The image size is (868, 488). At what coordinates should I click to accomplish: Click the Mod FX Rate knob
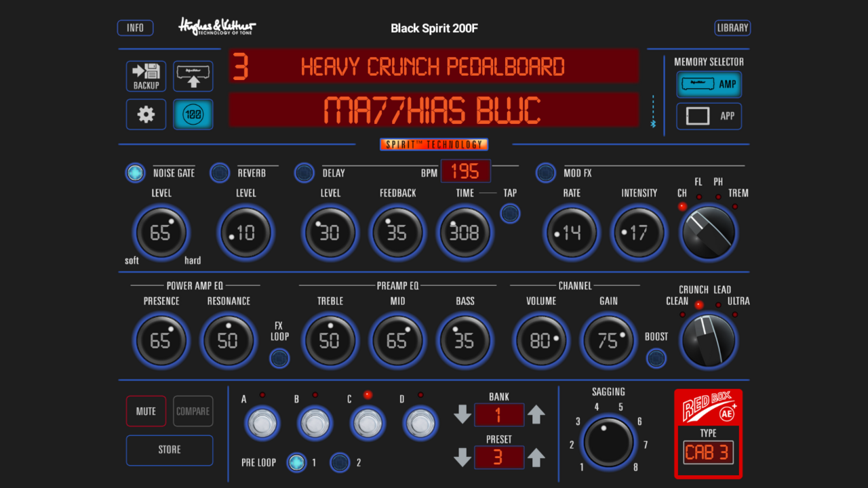(572, 233)
